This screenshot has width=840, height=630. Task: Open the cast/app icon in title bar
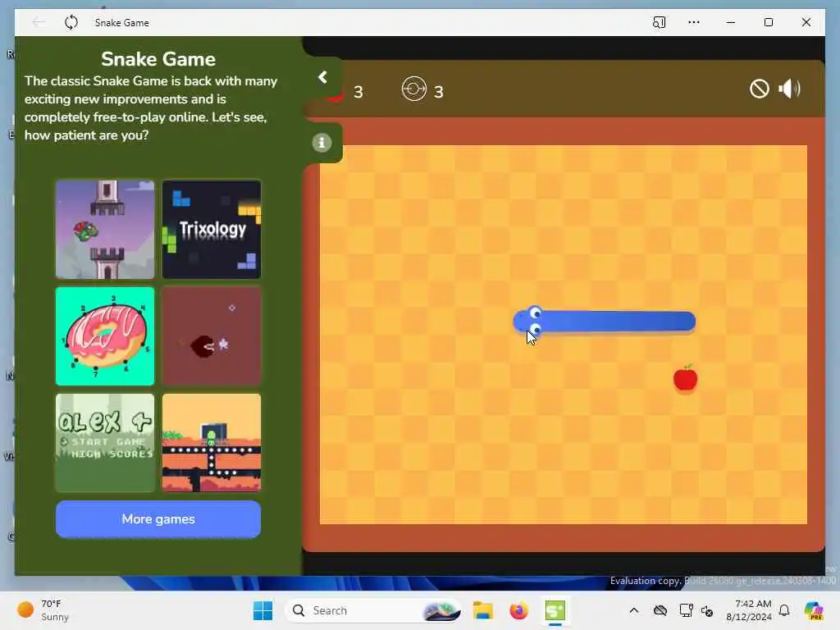[x=659, y=22]
